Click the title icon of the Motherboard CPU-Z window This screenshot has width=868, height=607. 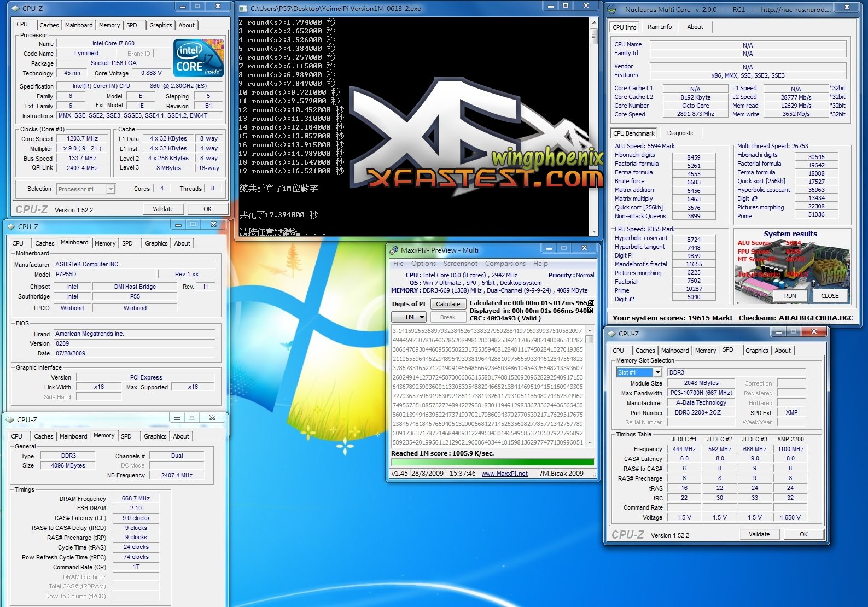click(11, 226)
